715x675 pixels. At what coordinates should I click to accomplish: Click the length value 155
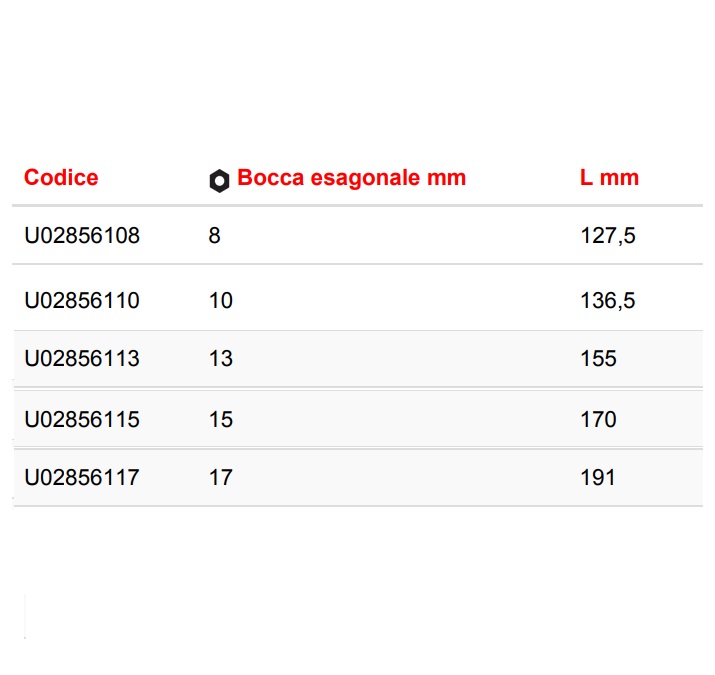(x=598, y=358)
